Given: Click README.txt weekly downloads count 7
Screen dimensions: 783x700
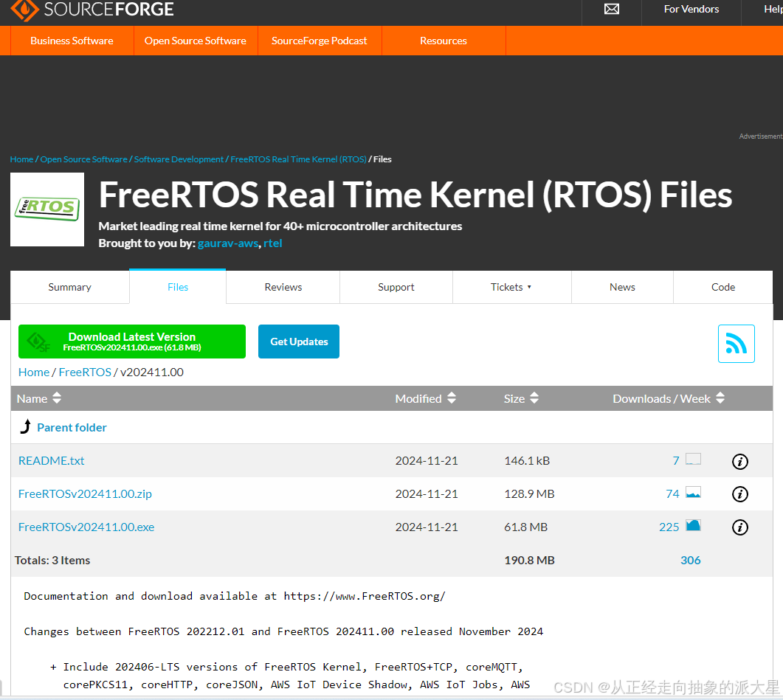Looking at the screenshot, I should [x=676, y=460].
